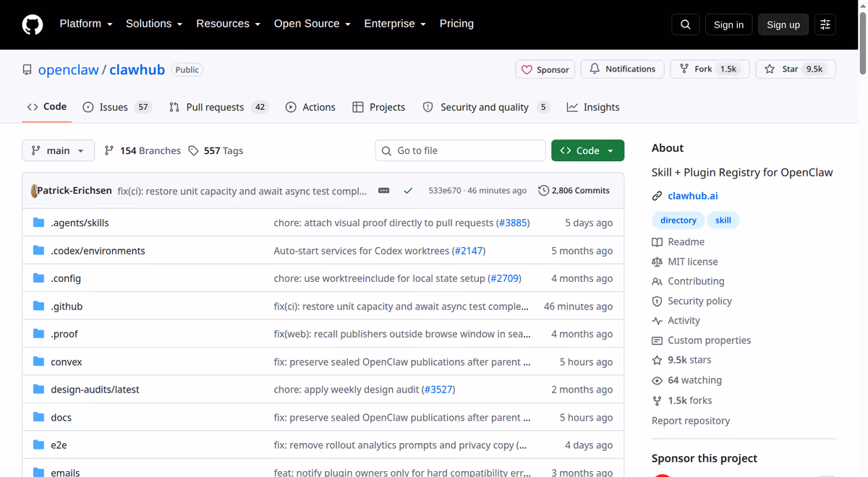Open the Custom properties link

709,340
